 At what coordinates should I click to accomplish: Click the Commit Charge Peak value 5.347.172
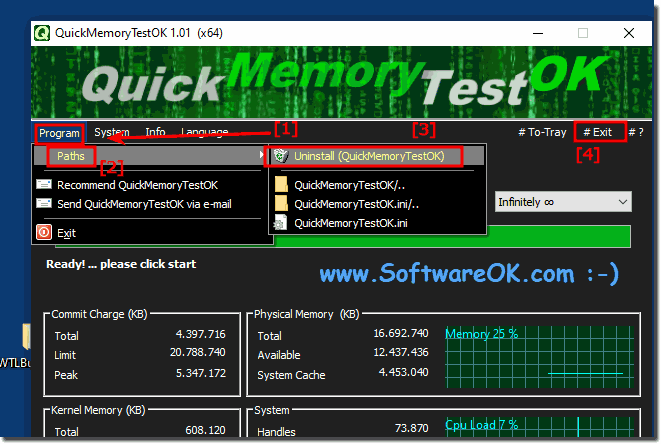(x=201, y=373)
